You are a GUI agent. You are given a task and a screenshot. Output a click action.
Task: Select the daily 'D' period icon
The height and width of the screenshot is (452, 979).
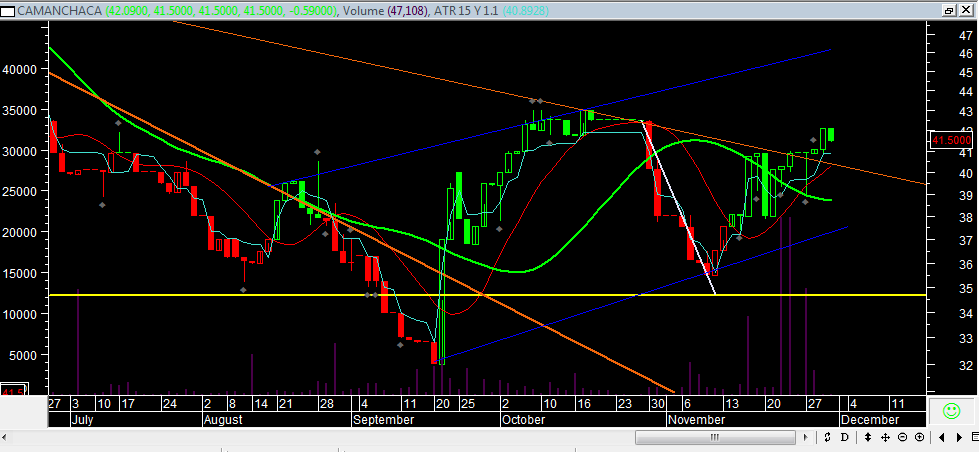[x=845, y=437]
